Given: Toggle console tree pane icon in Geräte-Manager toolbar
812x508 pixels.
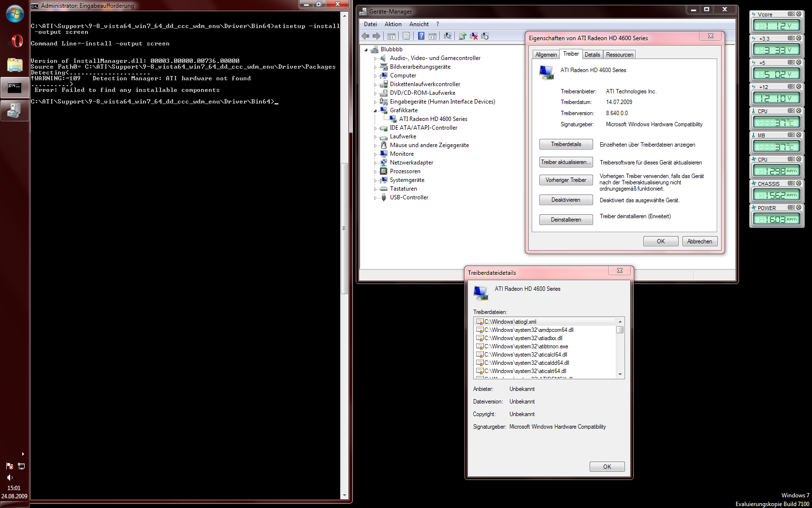Looking at the screenshot, I should (x=391, y=36).
